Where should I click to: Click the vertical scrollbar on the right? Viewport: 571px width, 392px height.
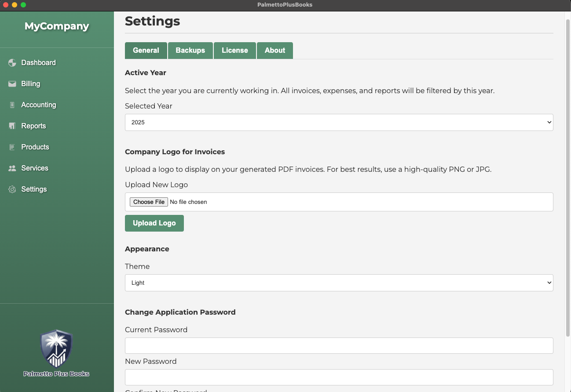567,176
